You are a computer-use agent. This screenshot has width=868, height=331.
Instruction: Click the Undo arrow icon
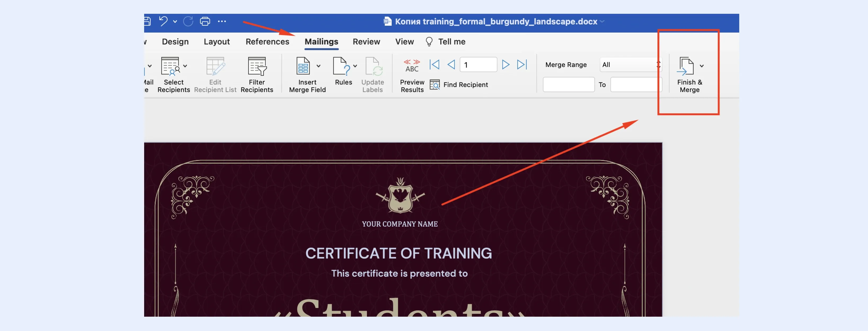coord(163,21)
